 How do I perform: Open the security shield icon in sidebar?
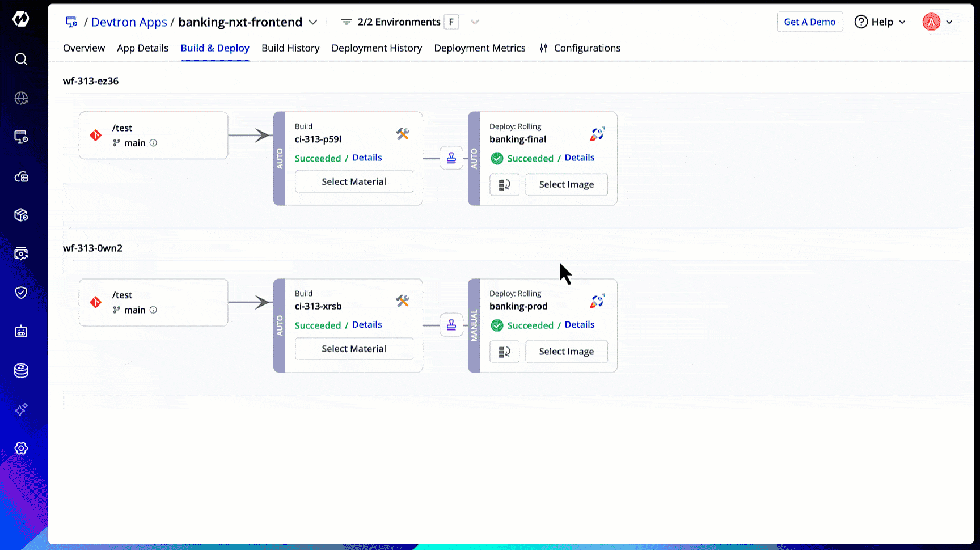tap(21, 293)
